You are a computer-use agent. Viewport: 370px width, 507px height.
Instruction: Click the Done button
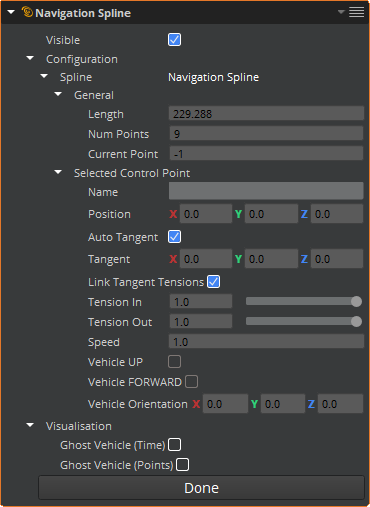point(201,488)
